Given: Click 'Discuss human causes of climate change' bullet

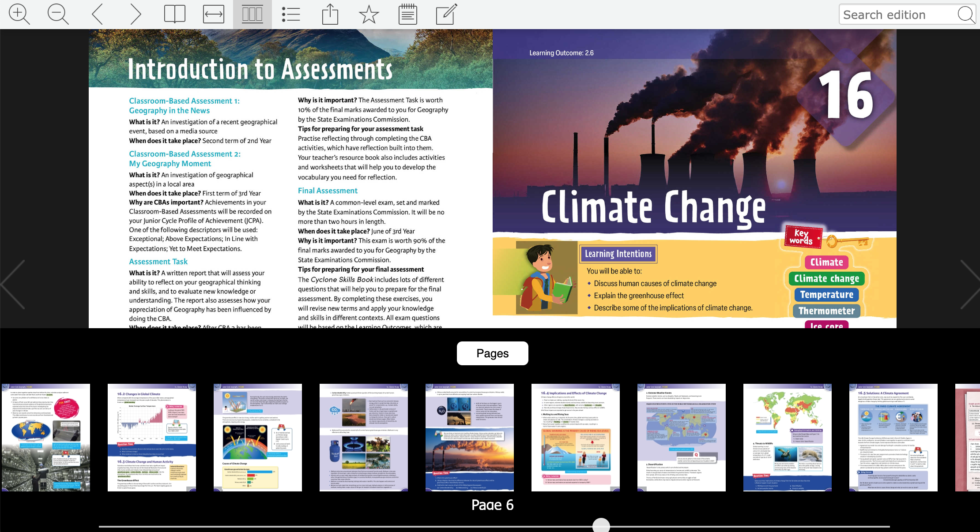Looking at the screenshot, I should (x=655, y=283).
